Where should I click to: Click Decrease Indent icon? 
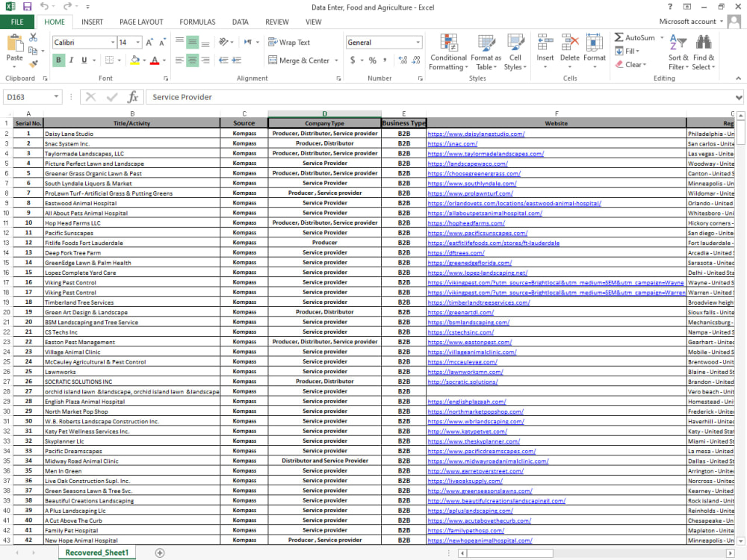pyautogui.click(x=223, y=60)
